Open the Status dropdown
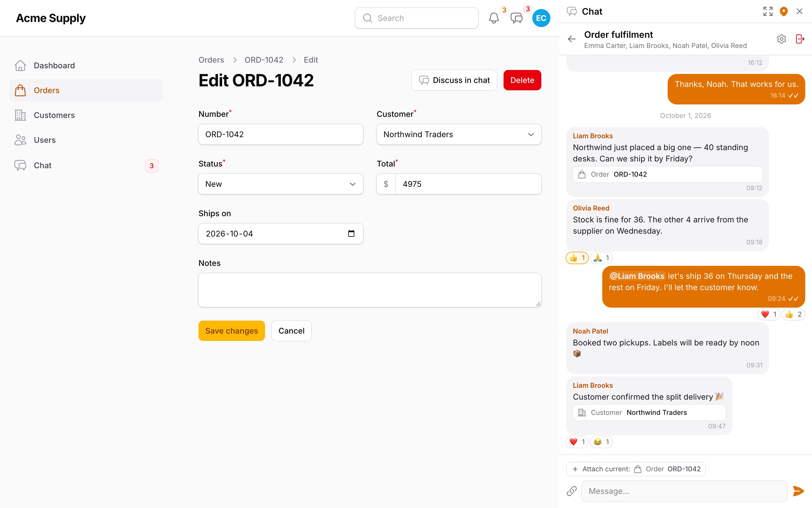 tap(281, 184)
